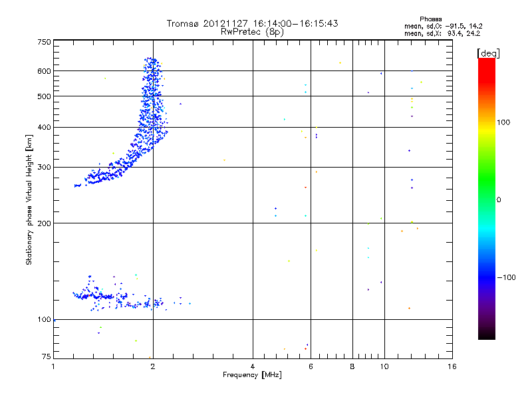The image size is (532, 399).
Task: Click the '[deg]' colorbar unit label
Action: tap(488, 53)
